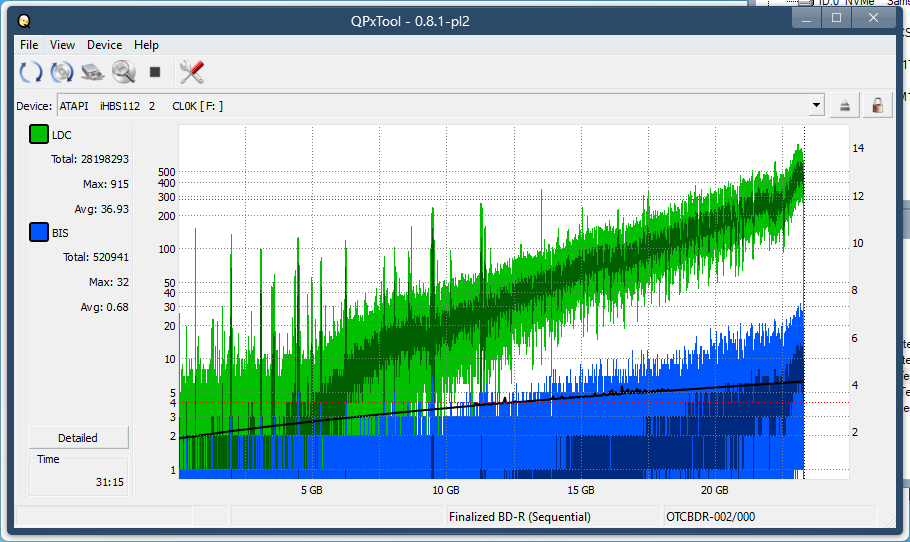This screenshot has height=542, width=910.
Task: Open the preferences tools icon
Action: click(x=192, y=72)
